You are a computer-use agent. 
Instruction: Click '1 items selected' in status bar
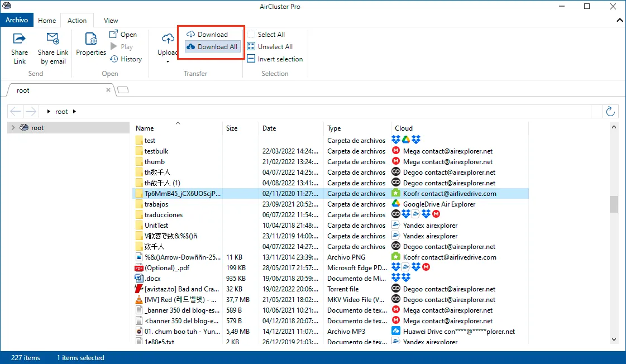(80, 358)
